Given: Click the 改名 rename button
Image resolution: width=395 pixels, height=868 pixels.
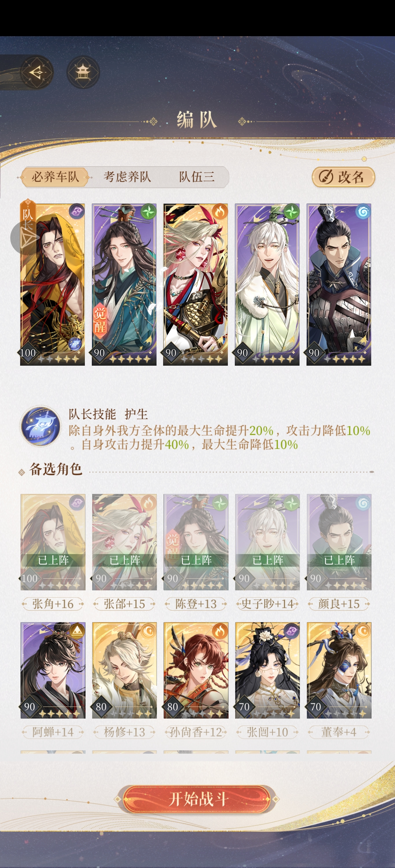Looking at the screenshot, I should tap(343, 177).
